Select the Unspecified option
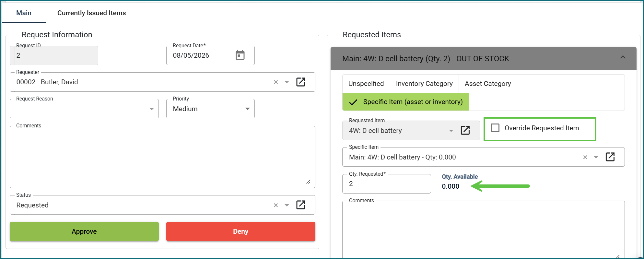Image resolution: width=644 pixels, height=259 pixels. coord(366,84)
